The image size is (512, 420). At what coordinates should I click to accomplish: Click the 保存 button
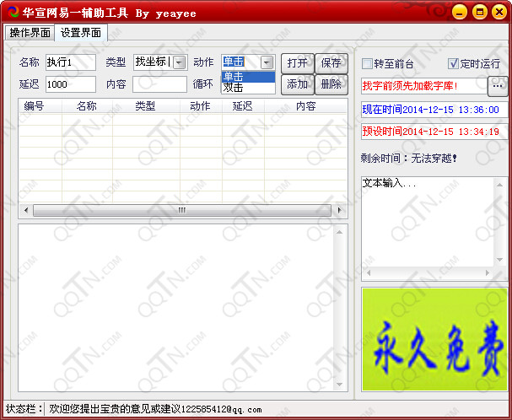pos(331,62)
